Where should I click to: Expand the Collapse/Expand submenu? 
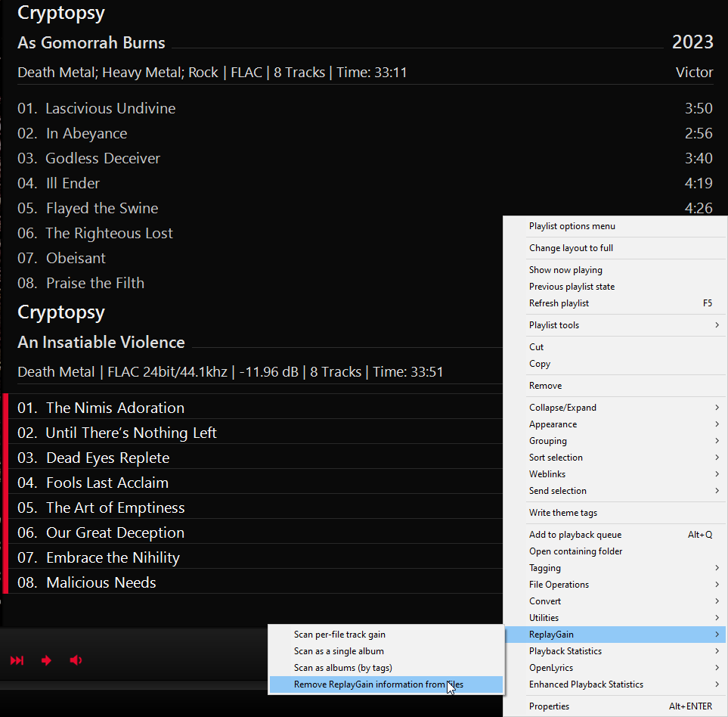pyautogui.click(x=615, y=407)
